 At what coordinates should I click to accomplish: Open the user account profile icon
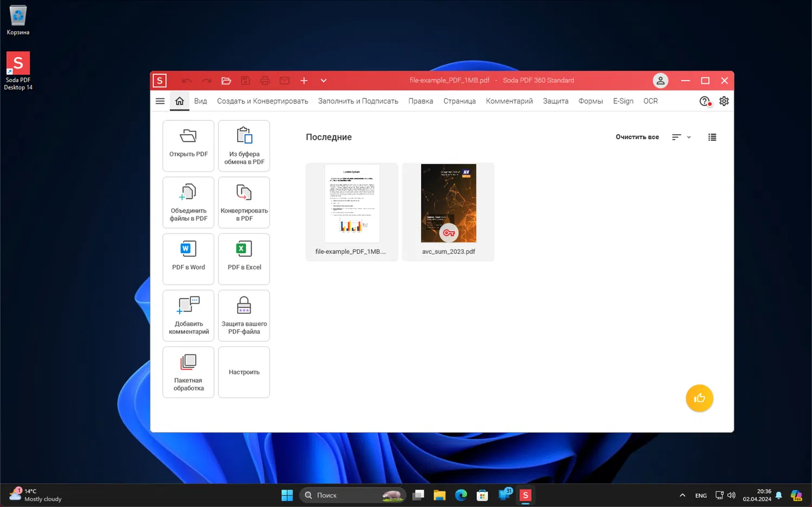[660, 81]
